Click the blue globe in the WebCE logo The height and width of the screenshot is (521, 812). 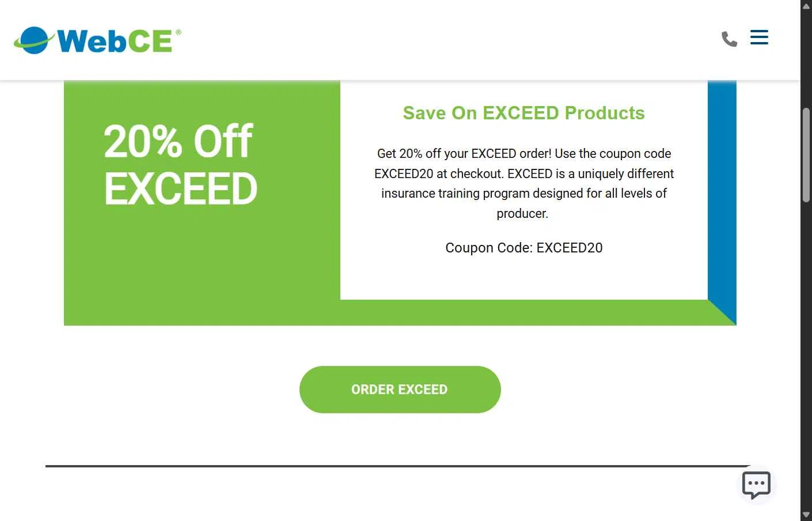click(35, 40)
